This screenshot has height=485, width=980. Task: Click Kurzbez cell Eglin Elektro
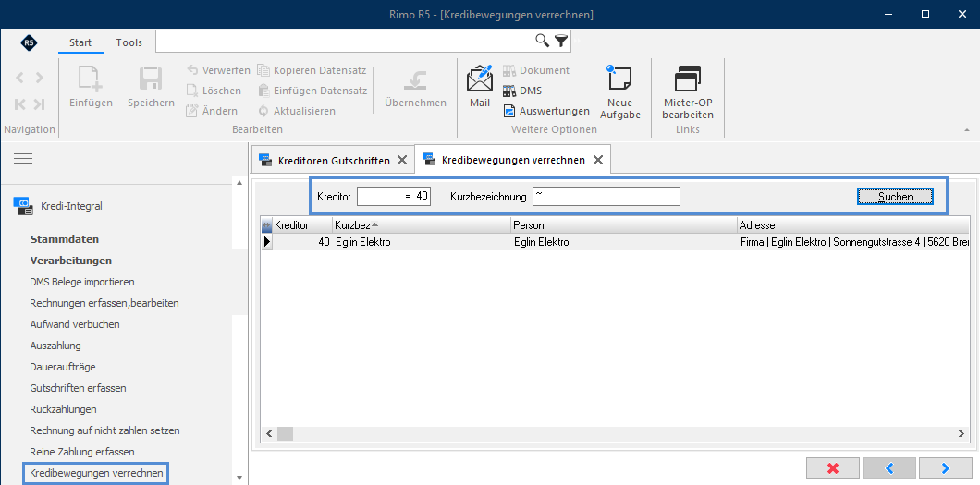tap(422, 242)
